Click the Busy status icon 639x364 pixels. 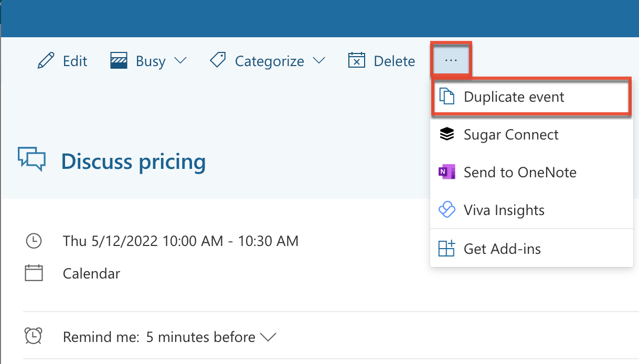pos(119,61)
